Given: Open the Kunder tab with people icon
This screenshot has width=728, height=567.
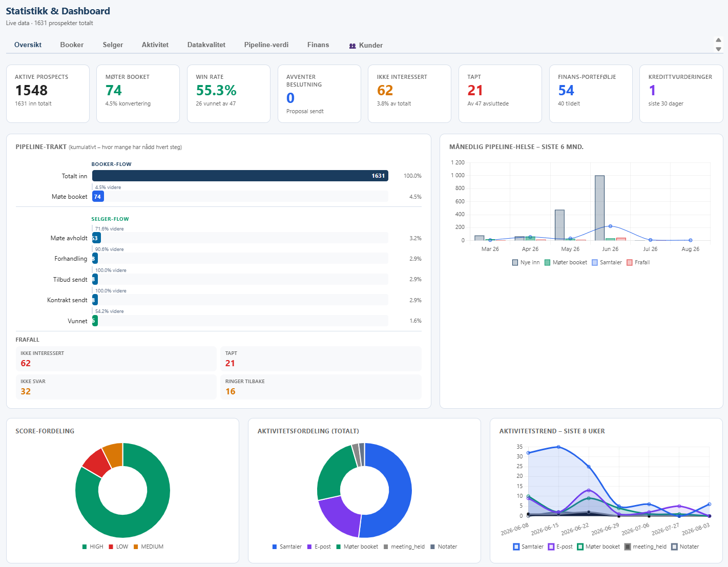Looking at the screenshot, I should click(x=366, y=46).
